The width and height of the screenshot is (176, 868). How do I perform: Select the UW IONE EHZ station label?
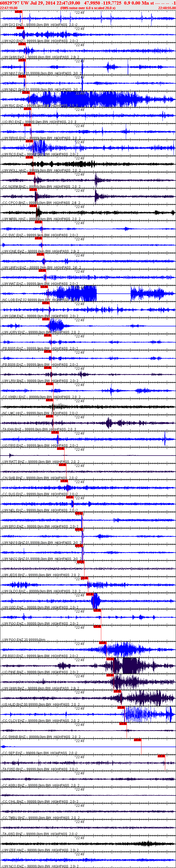(x=41, y=251)
